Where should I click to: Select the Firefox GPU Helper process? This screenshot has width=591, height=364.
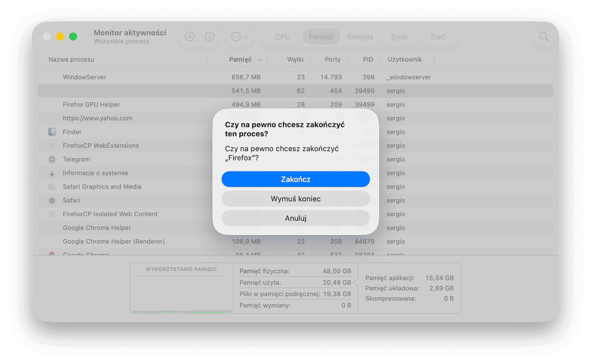tap(91, 104)
